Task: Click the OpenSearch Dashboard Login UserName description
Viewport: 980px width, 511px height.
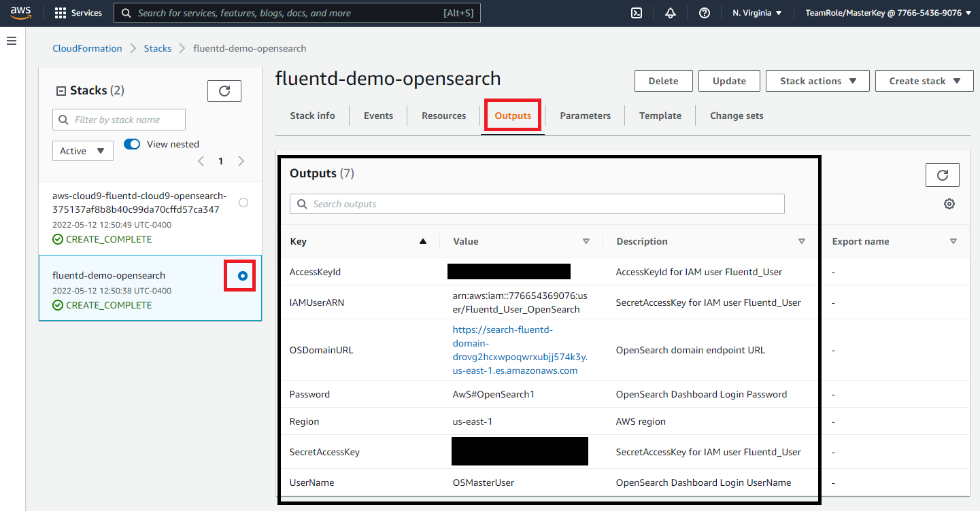Action: click(x=703, y=482)
